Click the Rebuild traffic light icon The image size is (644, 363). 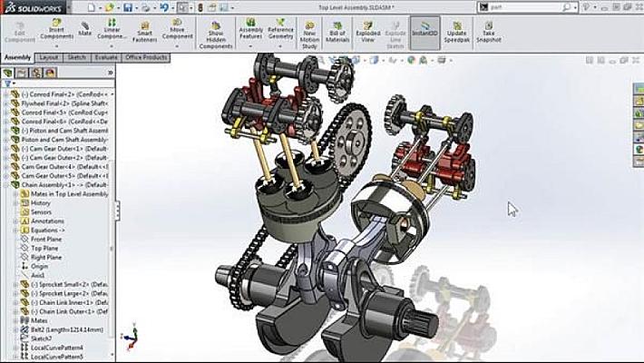click(200, 7)
